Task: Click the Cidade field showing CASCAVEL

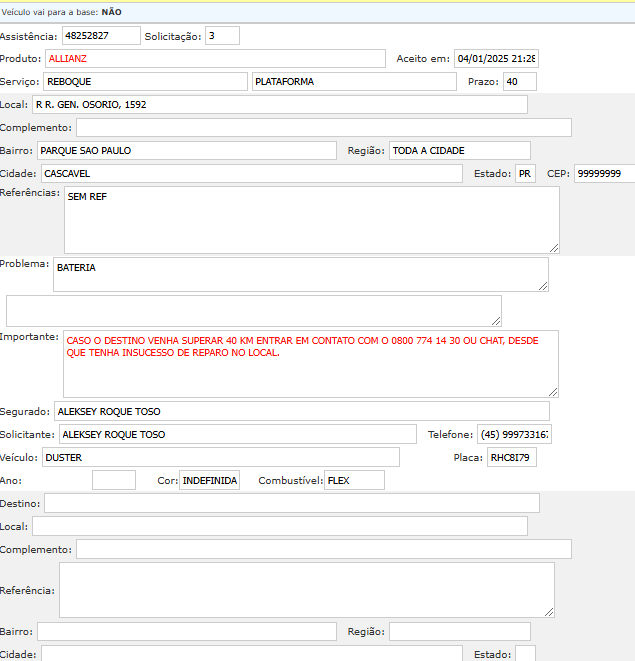Action: tap(251, 174)
